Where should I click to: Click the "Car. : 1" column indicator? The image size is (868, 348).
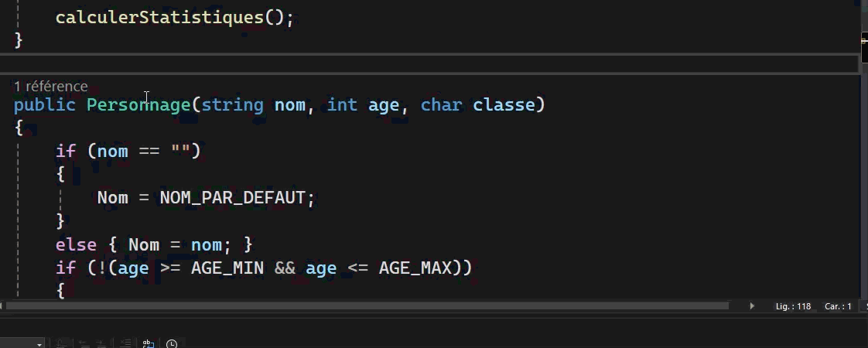(838, 307)
